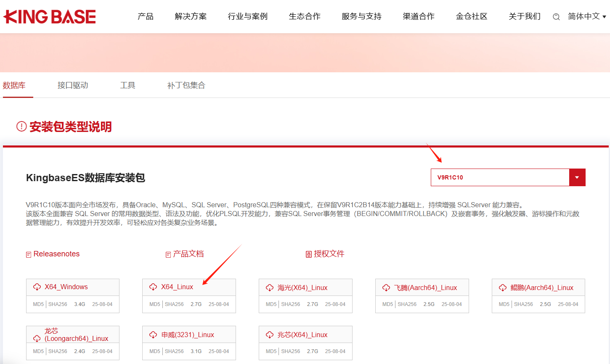Click the KINGBASE logo

50,17
